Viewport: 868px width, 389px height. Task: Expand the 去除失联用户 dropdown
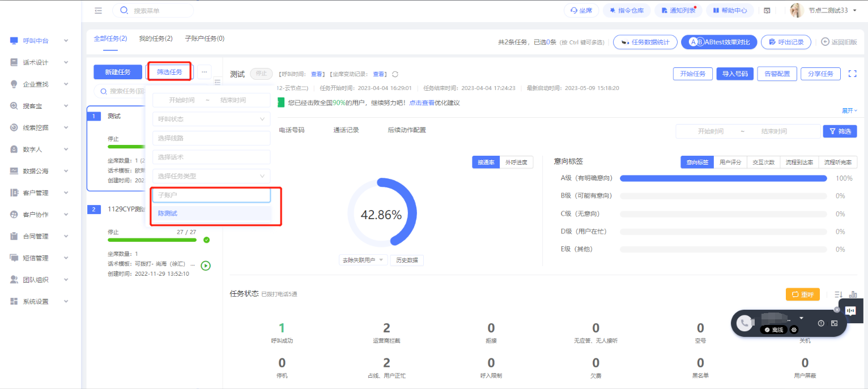(x=363, y=260)
